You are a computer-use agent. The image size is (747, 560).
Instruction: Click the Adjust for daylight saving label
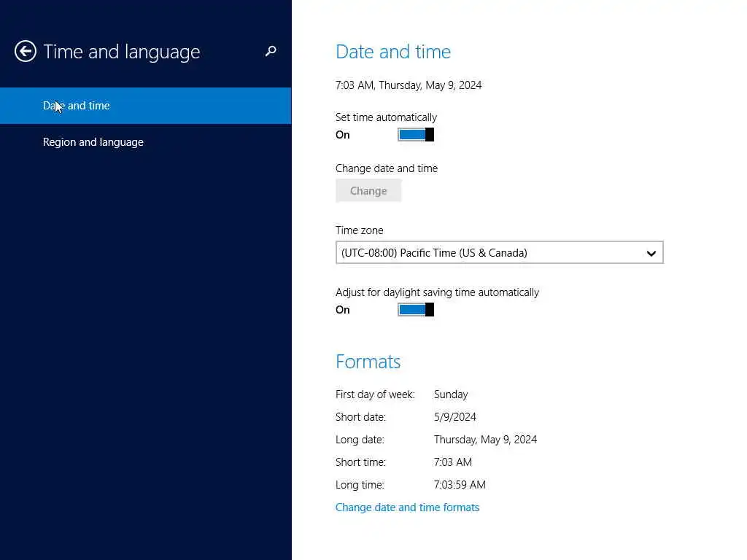pyautogui.click(x=438, y=292)
